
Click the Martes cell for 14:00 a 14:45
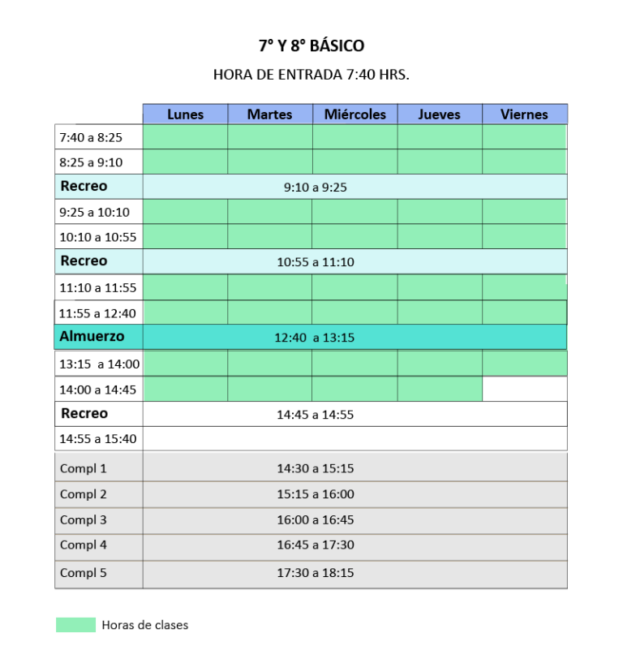(270, 389)
